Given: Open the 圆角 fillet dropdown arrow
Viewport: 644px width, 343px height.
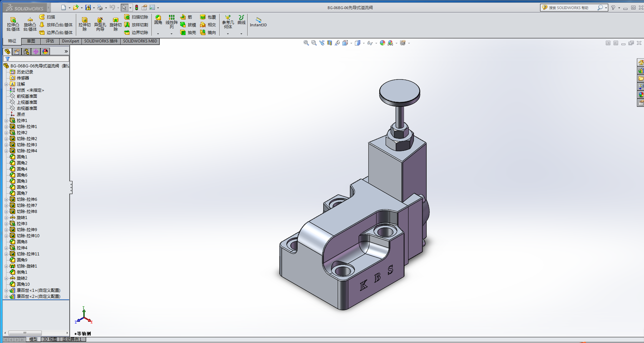Looking at the screenshot, I should [x=158, y=34].
